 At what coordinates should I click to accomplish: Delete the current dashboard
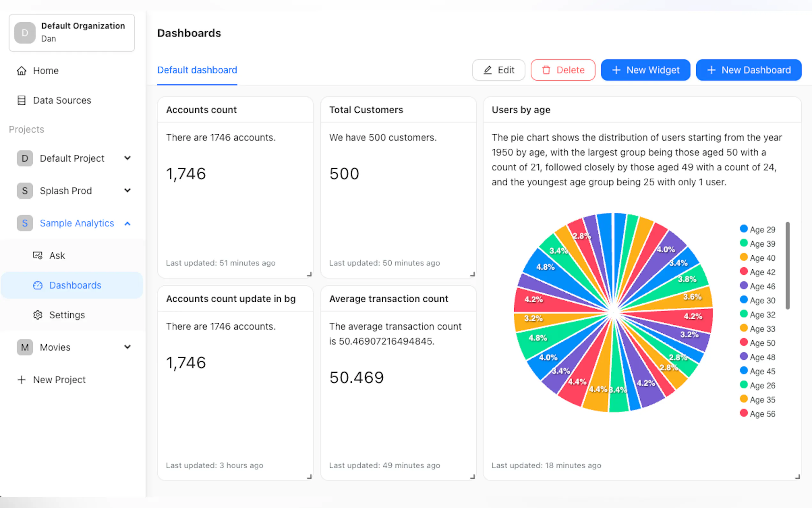pyautogui.click(x=563, y=70)
